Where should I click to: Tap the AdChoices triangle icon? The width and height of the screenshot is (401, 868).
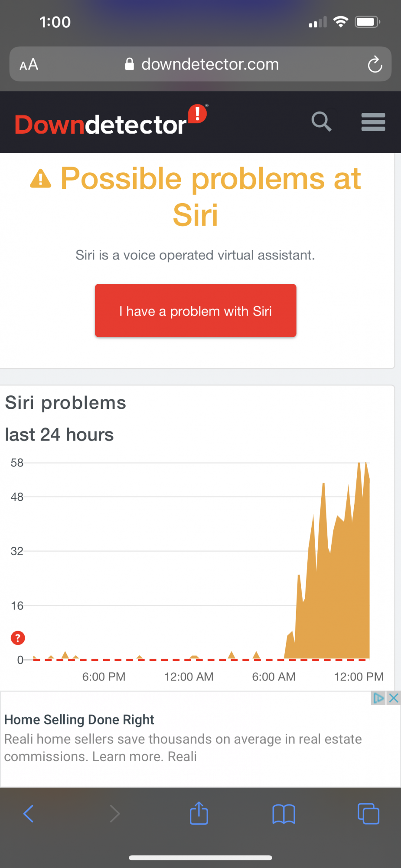click(378, 698)
